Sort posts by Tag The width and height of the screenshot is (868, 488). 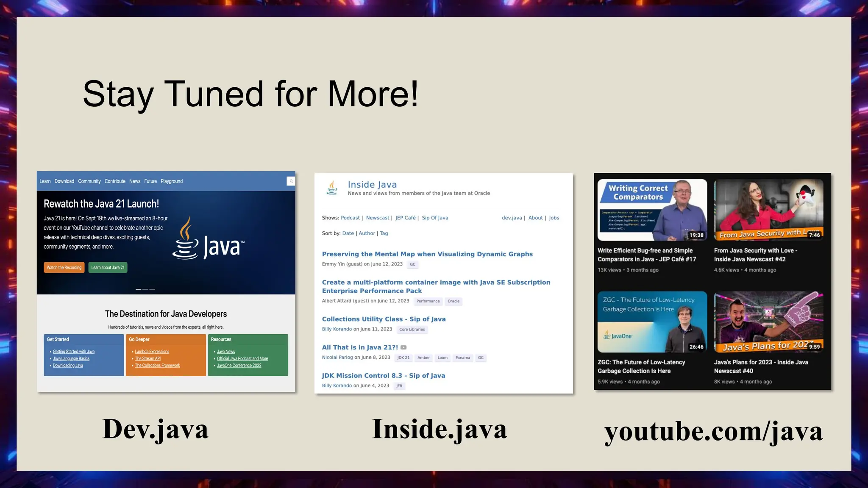384,233
